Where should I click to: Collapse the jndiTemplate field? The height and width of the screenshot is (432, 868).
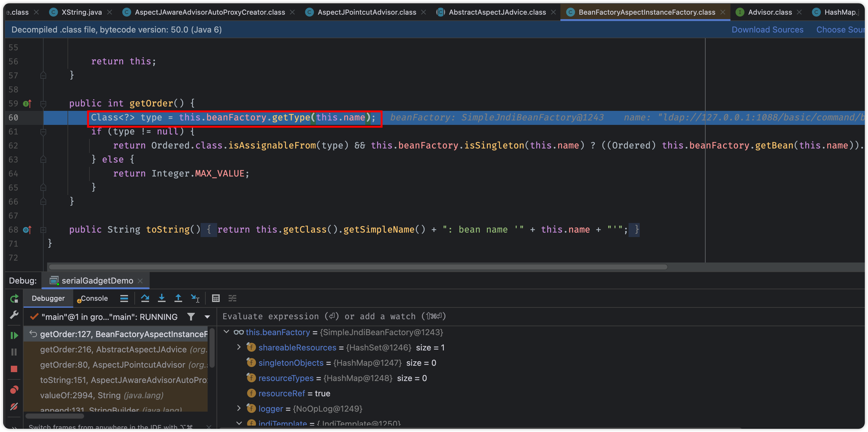pos(239,424)
